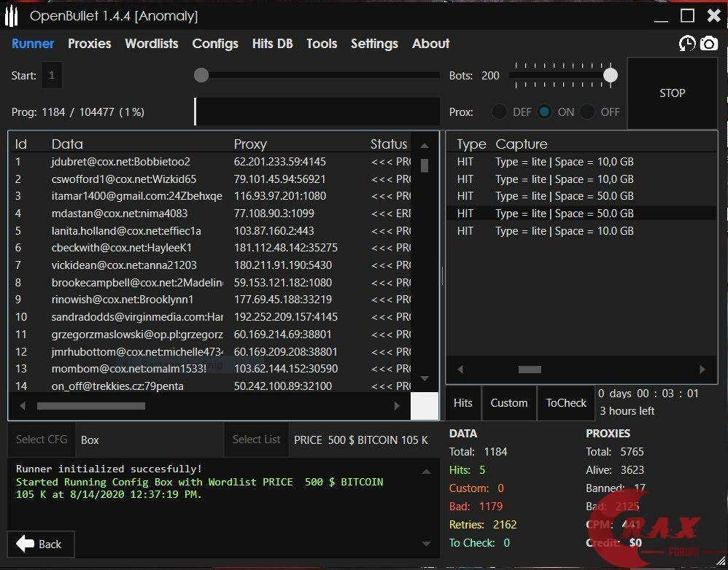
Task: Click the Start number input field
Action: click(x=52, y=76)
